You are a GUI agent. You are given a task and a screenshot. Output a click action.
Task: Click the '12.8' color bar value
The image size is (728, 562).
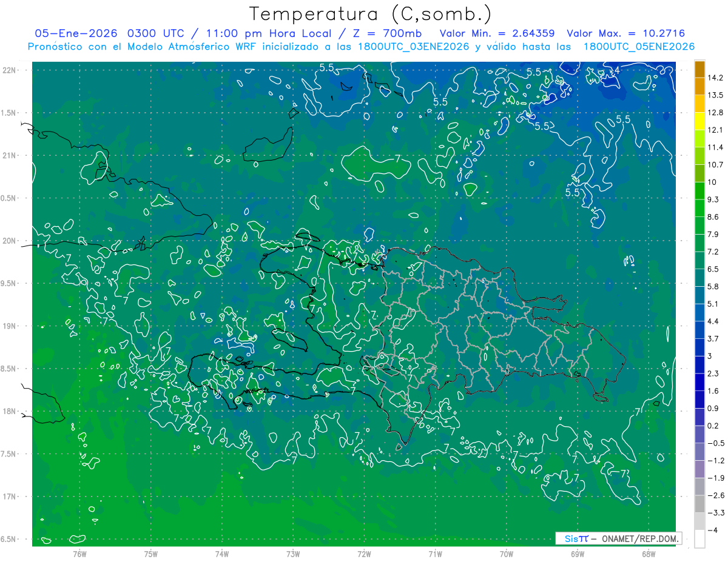(x=715, y=112)
